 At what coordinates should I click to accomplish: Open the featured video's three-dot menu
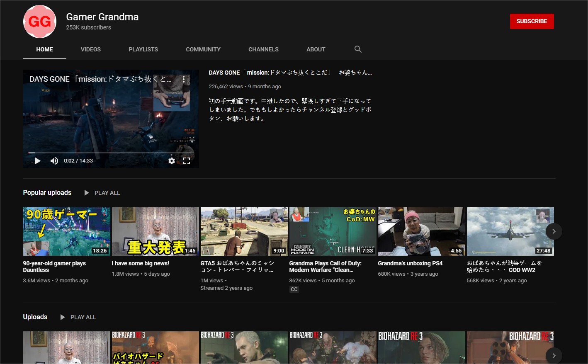(x=184, y=79)
